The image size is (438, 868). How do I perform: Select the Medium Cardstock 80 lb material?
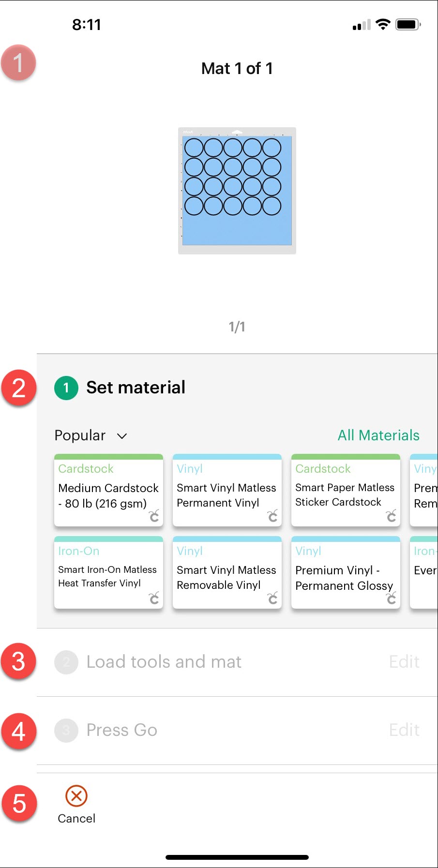(x=108, y=491)
